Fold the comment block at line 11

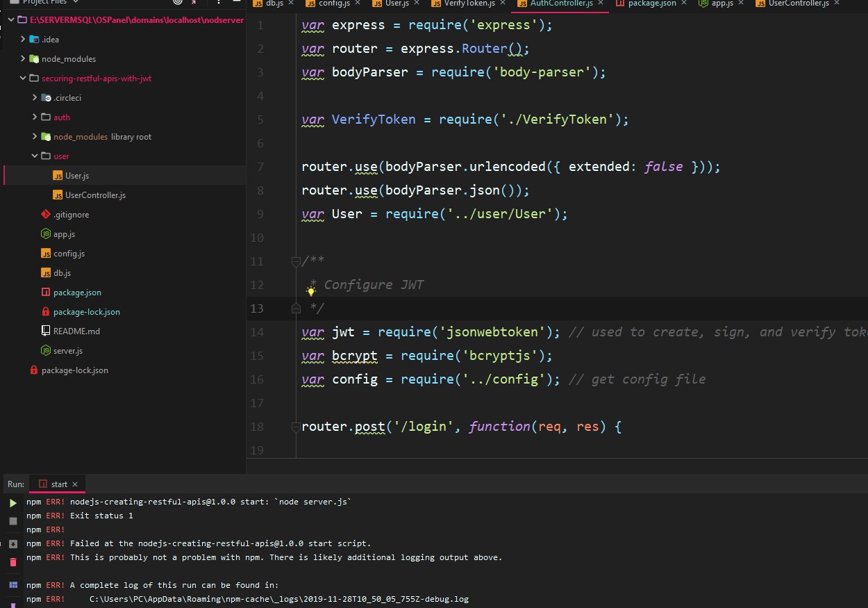pyautogui.click(x=296, y=261)
